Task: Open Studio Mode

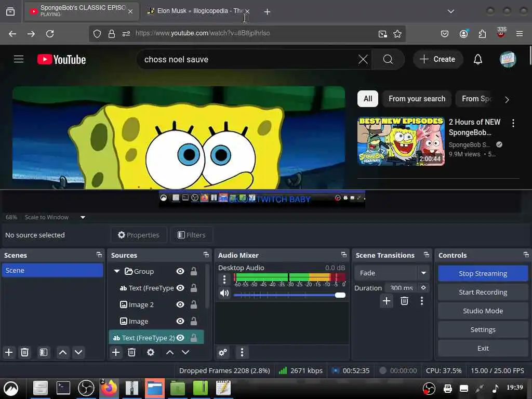Action: (x=483, y=311)
